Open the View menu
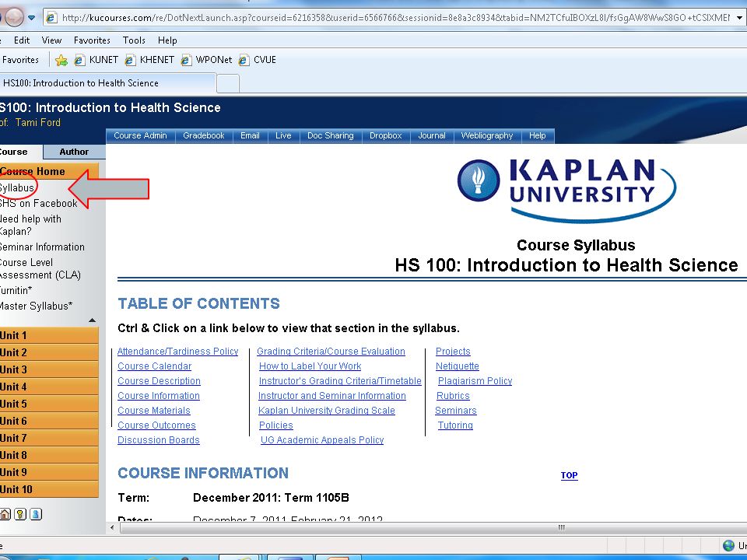The width and height of the screenshot is (747, 560). pos(51,40)
